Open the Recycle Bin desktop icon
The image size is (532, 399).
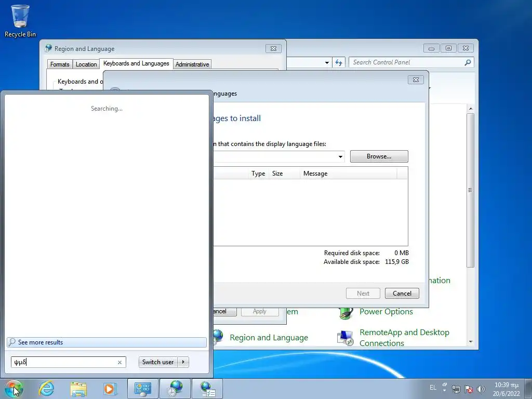coord(20,20)
